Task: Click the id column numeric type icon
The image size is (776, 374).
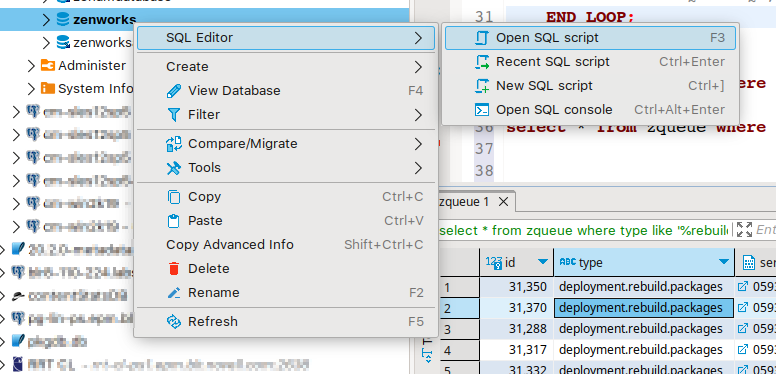Action: click(x=494, y=262)
